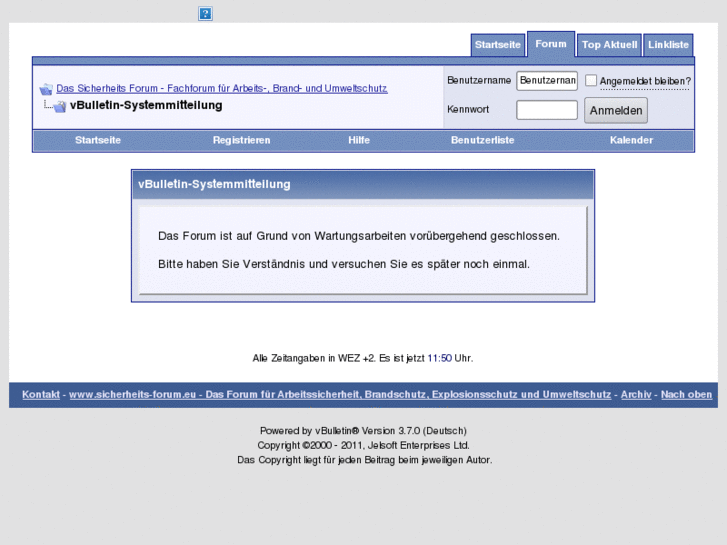The height and width of the screenshot is (545, 727).
Task: Click the Angemeldet bleiben? label
Action: [645, 81]
